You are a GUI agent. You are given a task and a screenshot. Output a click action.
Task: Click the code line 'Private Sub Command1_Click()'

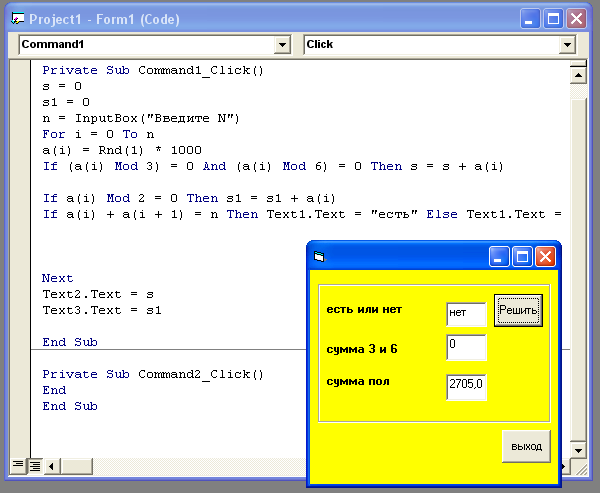click(153, 70)
